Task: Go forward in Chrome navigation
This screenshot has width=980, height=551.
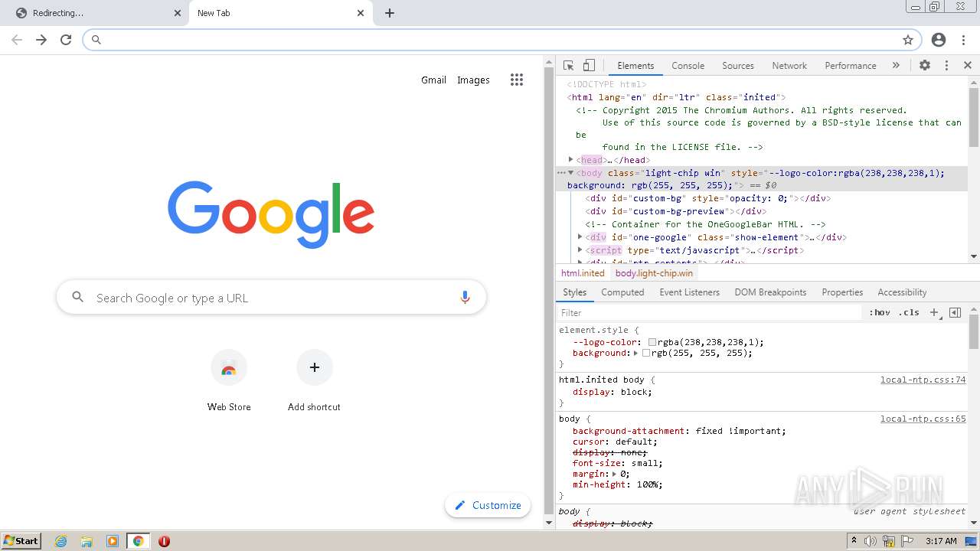Action: point(41,40)
